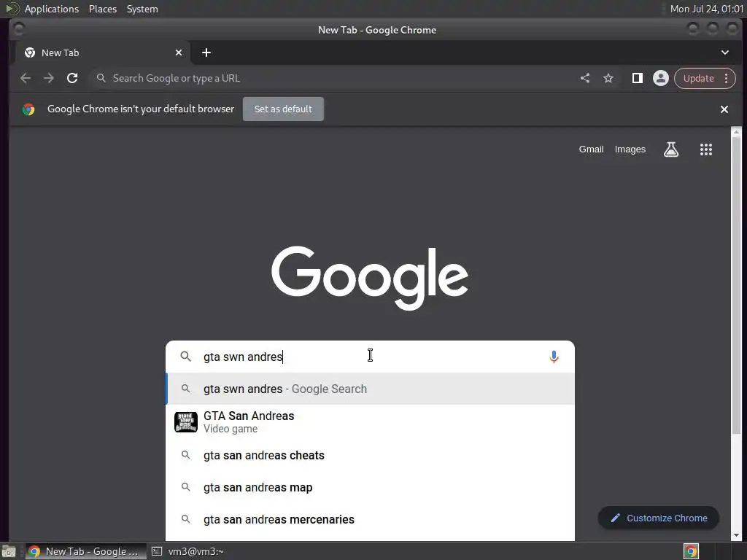Go back using the back arrow

[26, 78]
